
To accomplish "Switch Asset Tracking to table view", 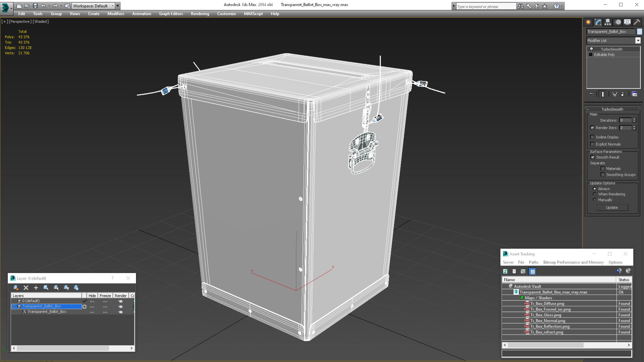I will pos(532,271).
